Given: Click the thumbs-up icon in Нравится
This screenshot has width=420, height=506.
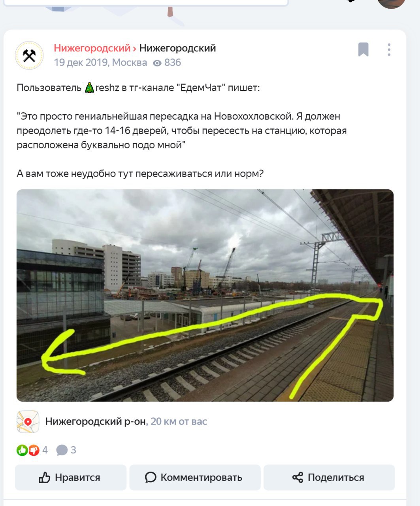Looking at the screenshot, I should (x=44, y=478).
